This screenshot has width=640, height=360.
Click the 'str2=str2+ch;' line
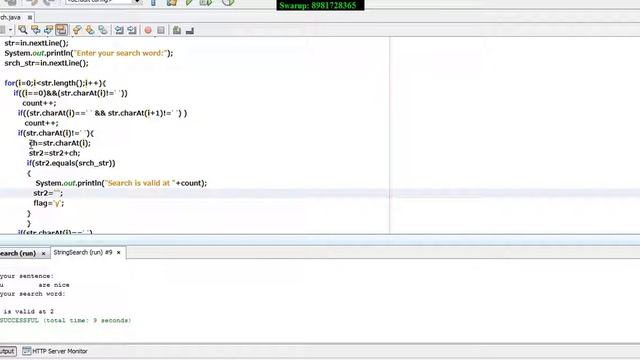click(55, 153)
